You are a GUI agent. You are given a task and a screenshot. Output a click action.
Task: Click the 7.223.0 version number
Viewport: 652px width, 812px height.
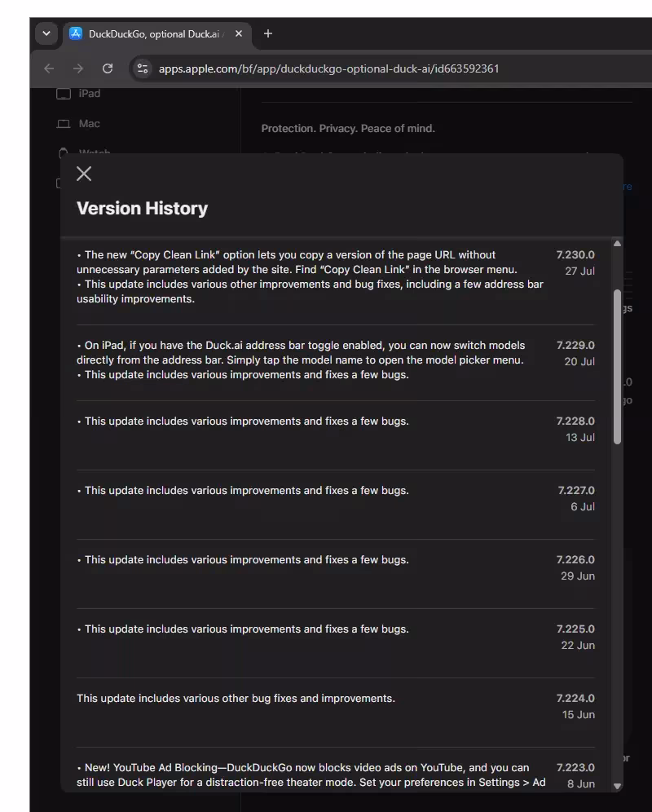[x=575, y=767]
